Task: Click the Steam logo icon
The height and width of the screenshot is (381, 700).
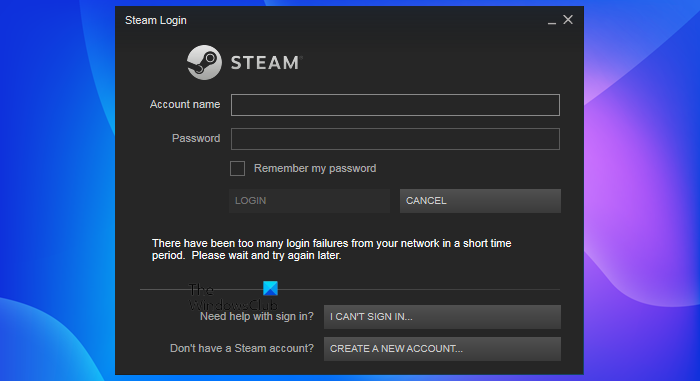Action: coord(204,63)
